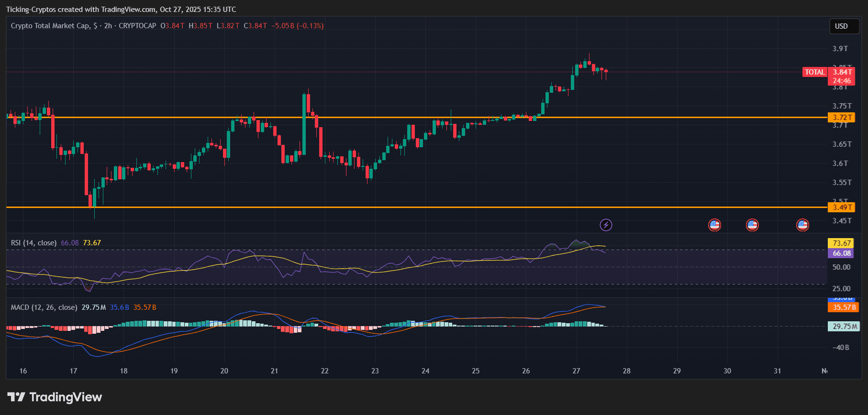The width and height of the screenshot is (868, 415).
Task: Click the purple lightning bolt event icon
Action: pos(606,225)
